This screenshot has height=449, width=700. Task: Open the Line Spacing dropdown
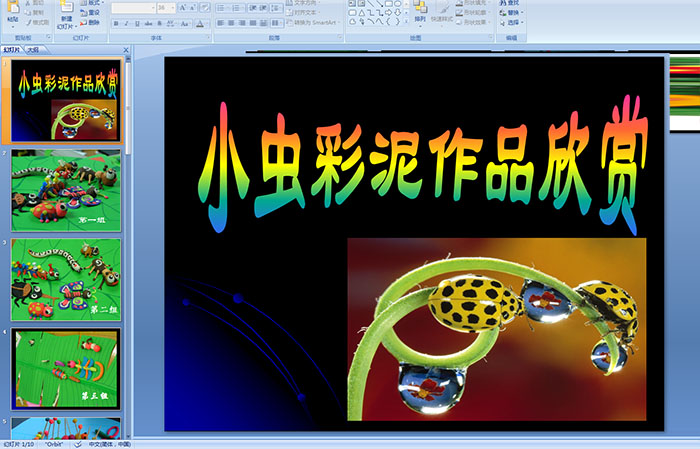(x=276, y=8)
